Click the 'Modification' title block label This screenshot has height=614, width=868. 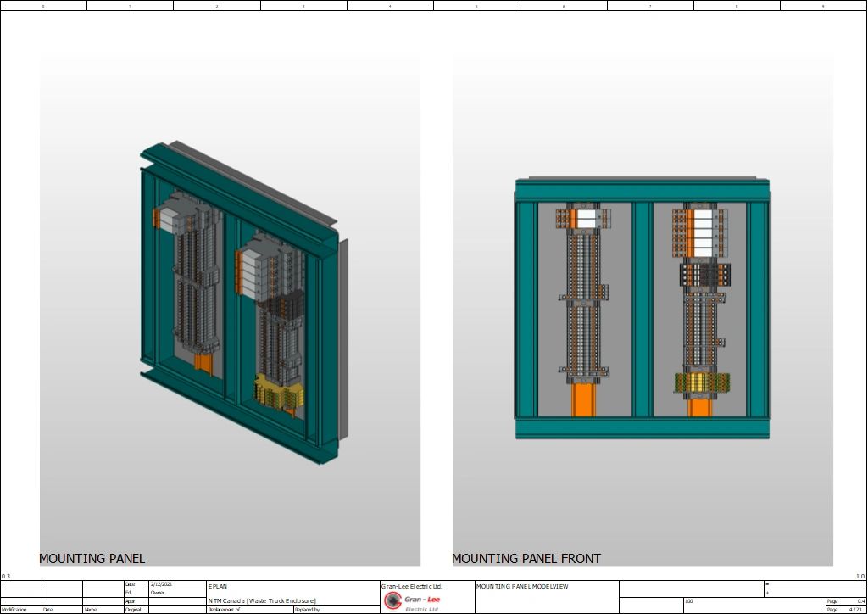pyautogui.click(x=14, y=610)
